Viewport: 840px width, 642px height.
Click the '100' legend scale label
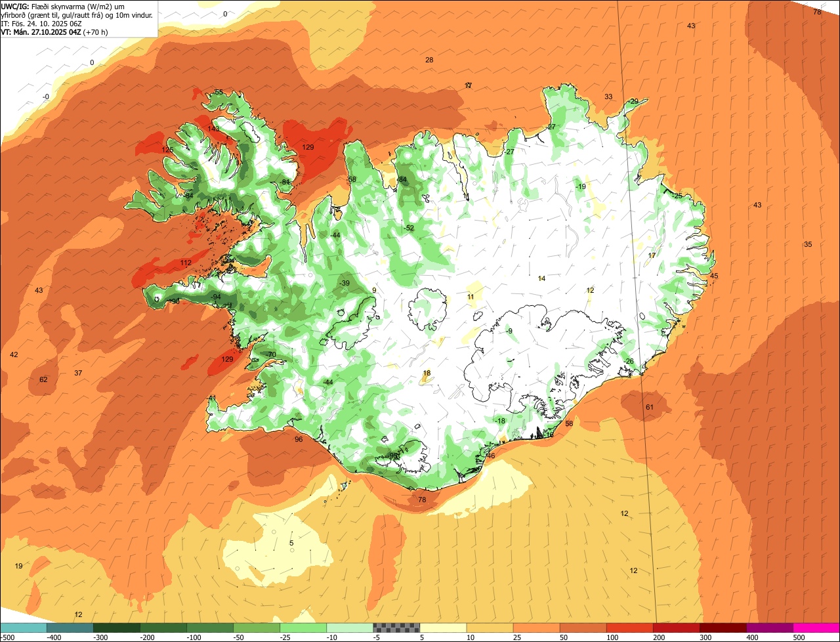click(x=612, y=637)
